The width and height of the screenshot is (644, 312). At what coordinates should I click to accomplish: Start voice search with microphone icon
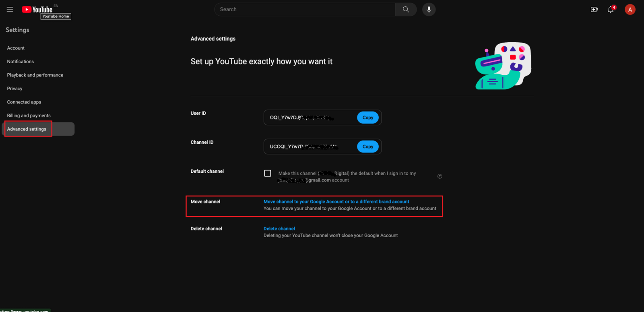pyautogui.click(x=429, y=9)
